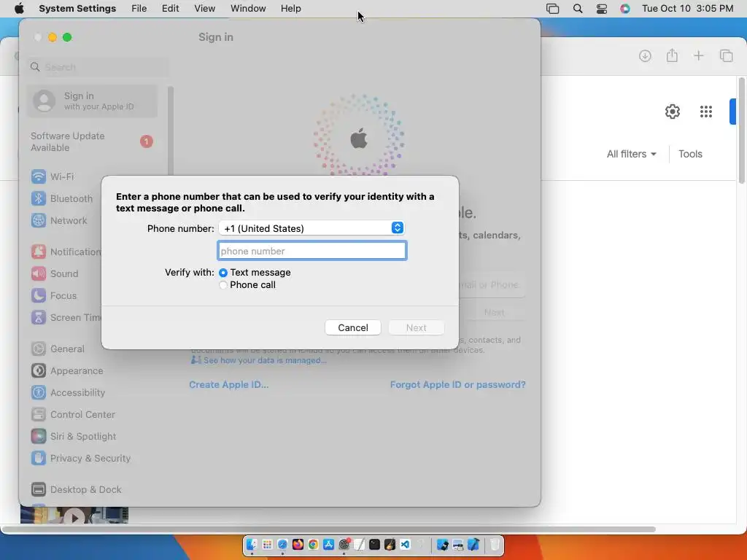Image resolution: width=747 pixels, height=560 pixels.
Task: Click the tab overview icon in Safari
Action: click(x=726, y=55)
